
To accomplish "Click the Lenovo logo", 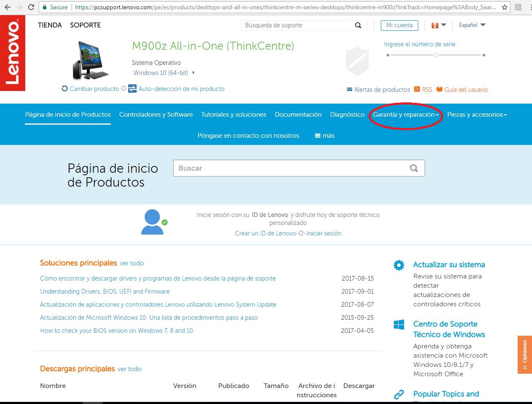I will coord(13,53).
